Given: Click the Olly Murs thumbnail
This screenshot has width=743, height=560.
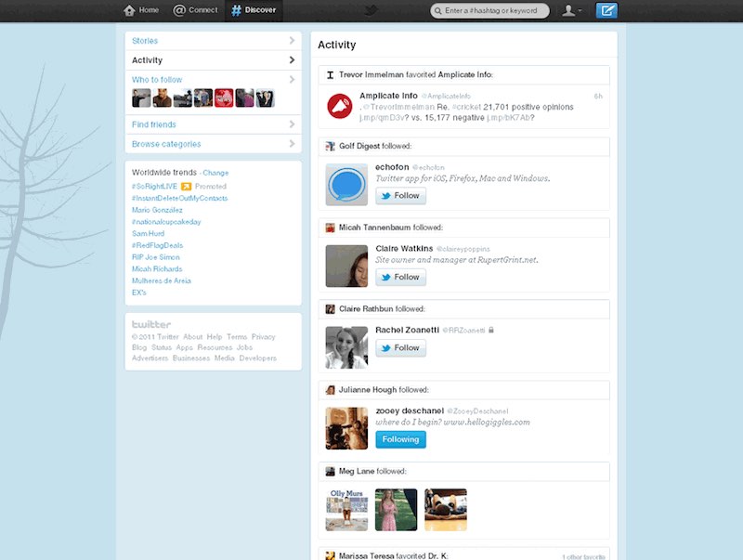Looking at the screenshot, I should click(x=346, y=510).
